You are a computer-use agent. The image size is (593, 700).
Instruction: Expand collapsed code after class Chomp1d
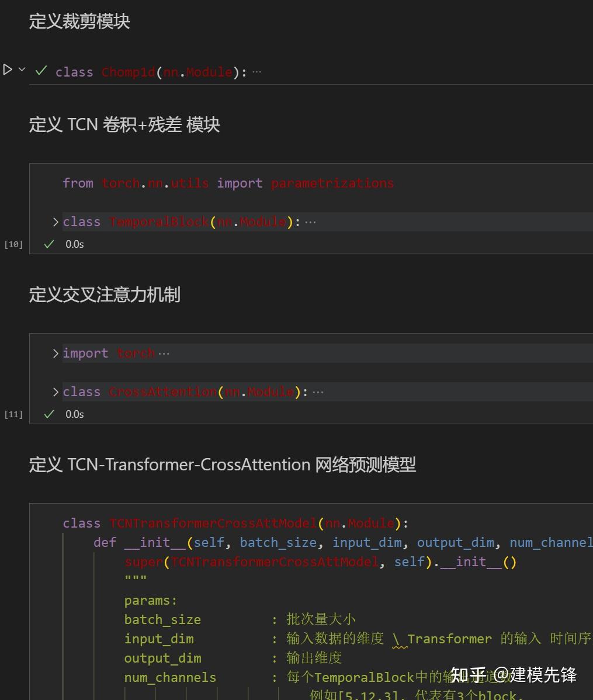[256, 71]
